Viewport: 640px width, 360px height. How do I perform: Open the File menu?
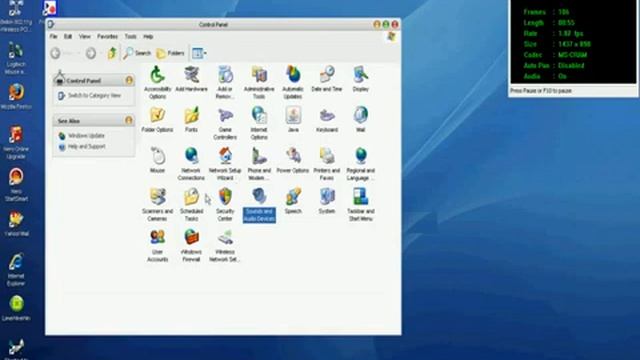(x=53, y=36)
